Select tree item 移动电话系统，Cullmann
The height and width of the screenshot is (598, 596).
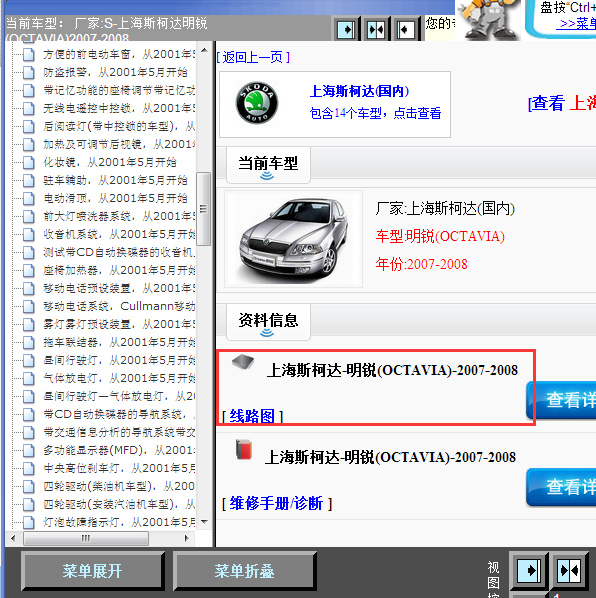pos(119,306)
